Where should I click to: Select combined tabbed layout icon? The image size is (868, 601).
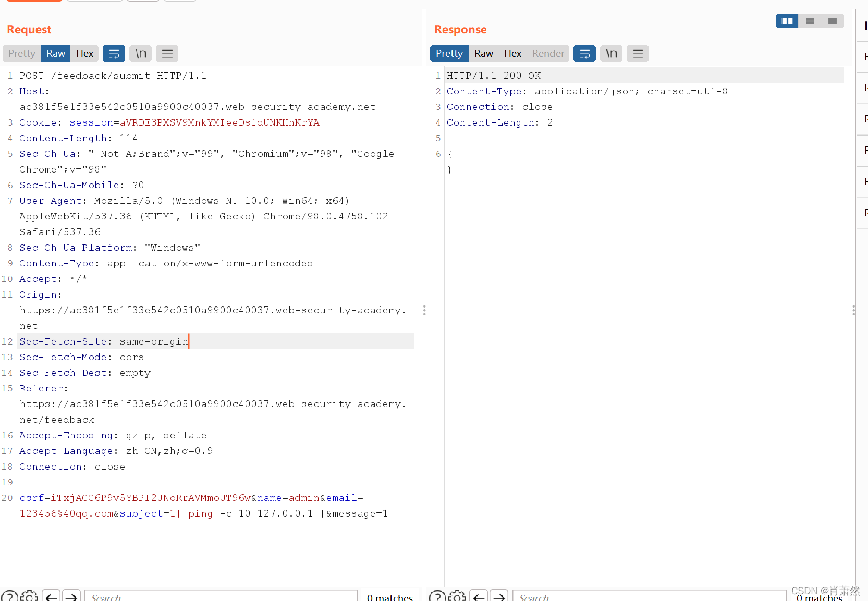[x=833, y=21]
